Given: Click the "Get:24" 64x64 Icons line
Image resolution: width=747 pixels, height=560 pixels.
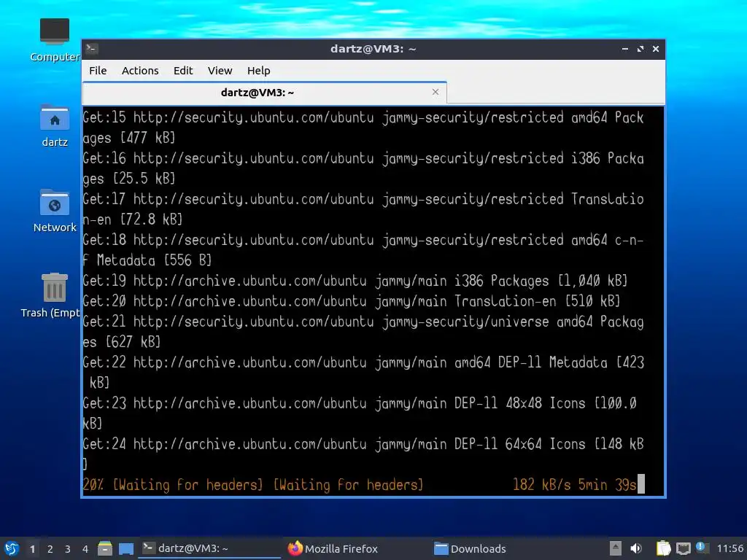Looking at the screenshot, I should point(363,454).
